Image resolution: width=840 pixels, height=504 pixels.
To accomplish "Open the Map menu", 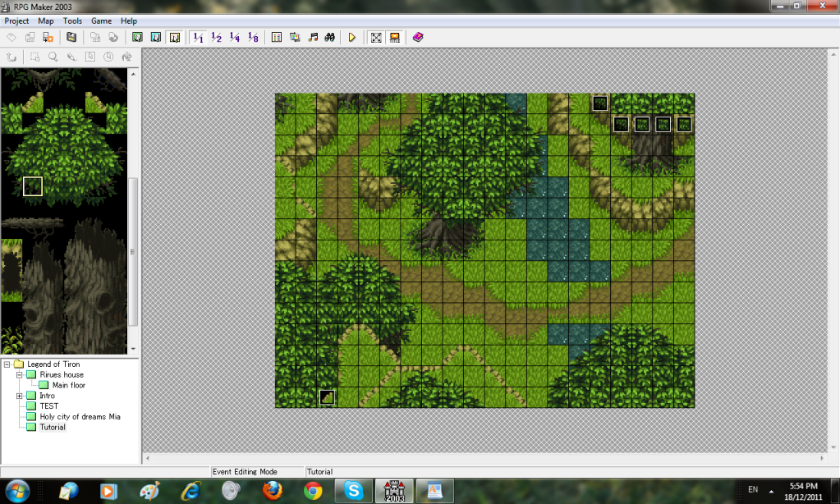I will click(x=45, y=21).
